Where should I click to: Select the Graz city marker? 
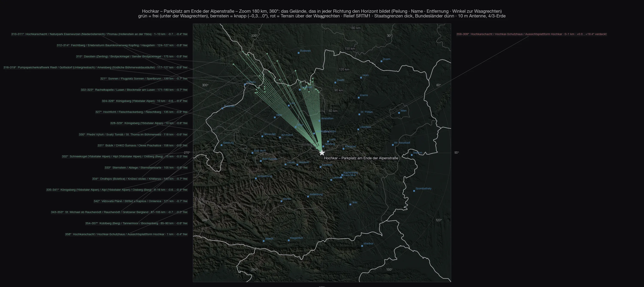click(350, 204)
